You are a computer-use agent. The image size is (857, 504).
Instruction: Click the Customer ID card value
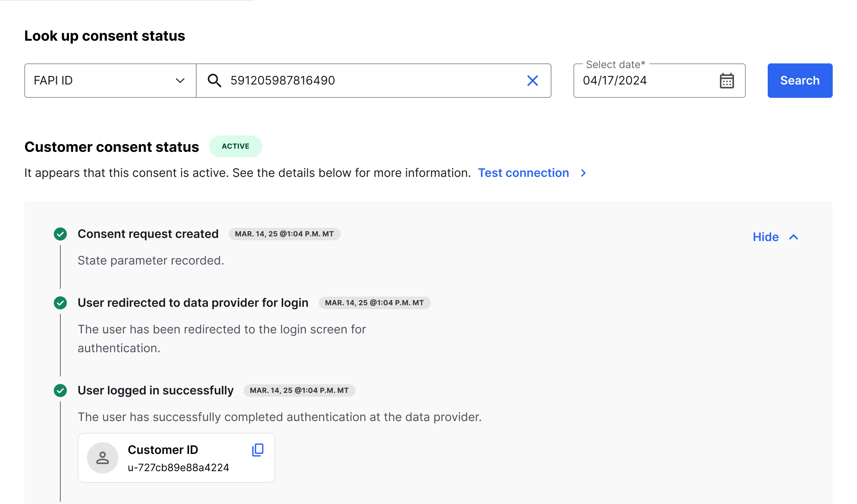tap(178, 468)
